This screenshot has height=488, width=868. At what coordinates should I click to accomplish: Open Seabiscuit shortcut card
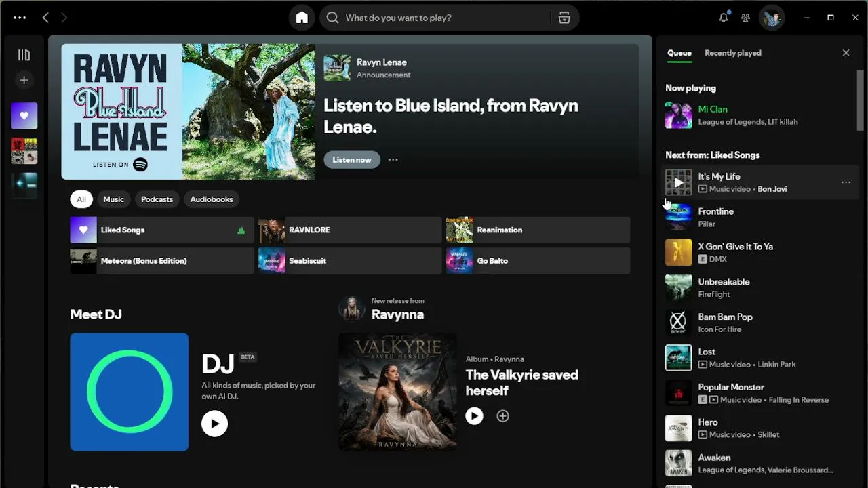(350, 260)
